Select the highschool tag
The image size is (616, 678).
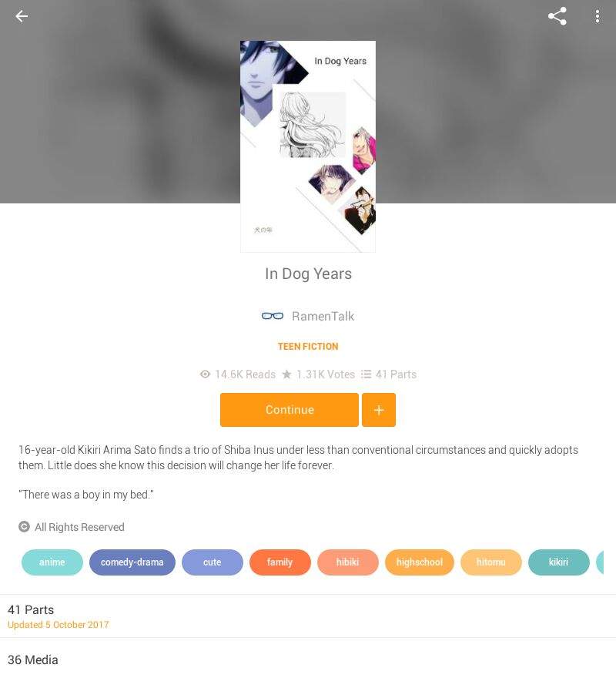[x=420, y=562]
